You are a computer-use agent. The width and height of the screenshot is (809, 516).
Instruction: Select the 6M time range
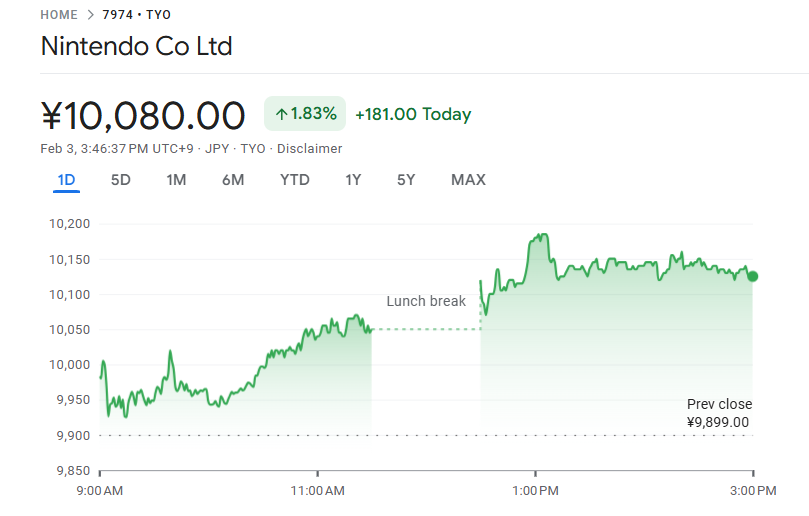233,180
